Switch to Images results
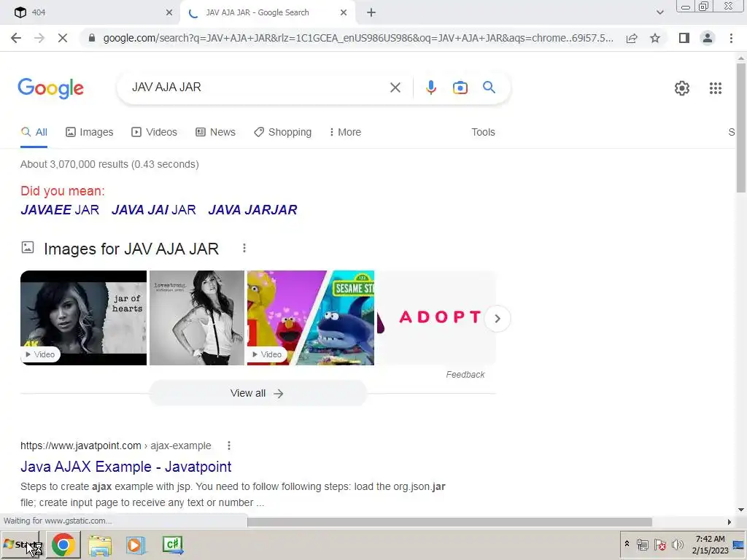 pos(90,133)
